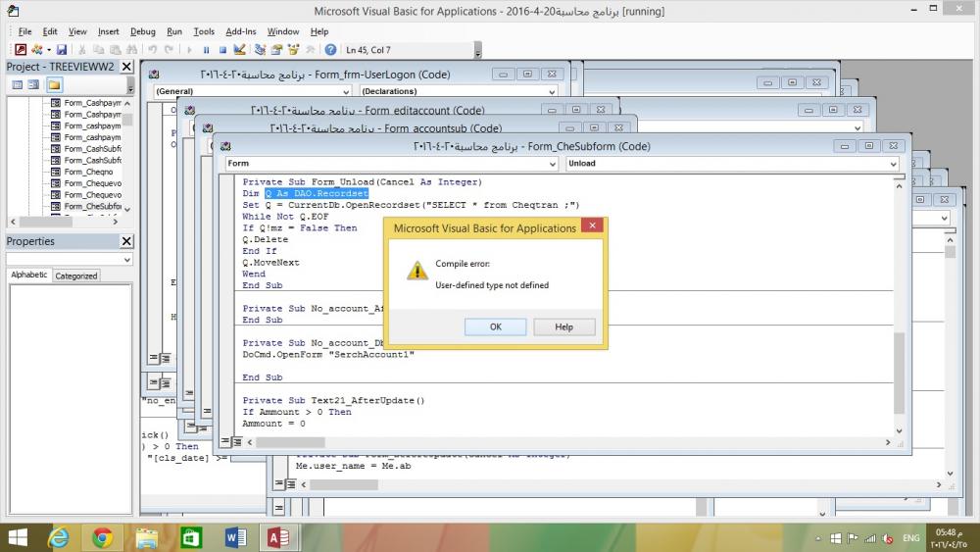The height and width of the screenshot is (552, 980).
Task: Click the project tree scroll-right arrow
Action: 115,222
